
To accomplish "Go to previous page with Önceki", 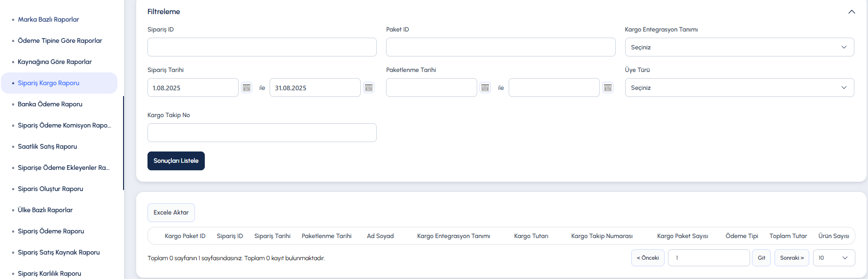I will coord(648,258).
